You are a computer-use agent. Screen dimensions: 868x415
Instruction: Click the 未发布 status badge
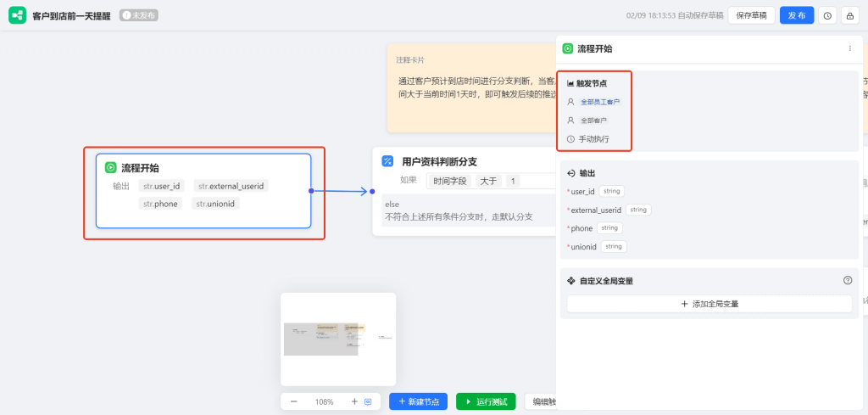coord(139,15)
